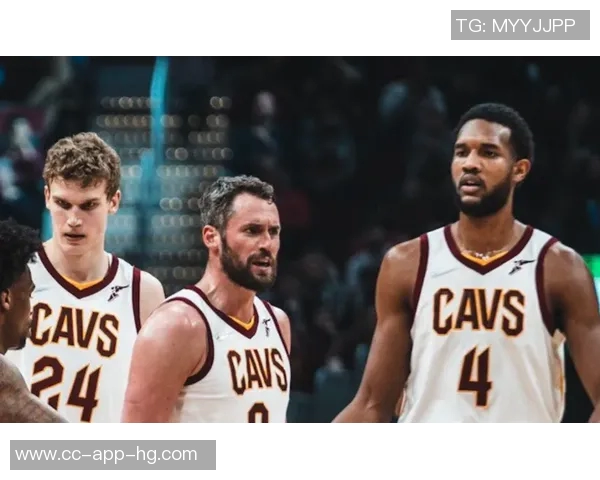The image size is (600, 480).
Task: Click the number 24 on the left jersey
Action: click(66, 387)
